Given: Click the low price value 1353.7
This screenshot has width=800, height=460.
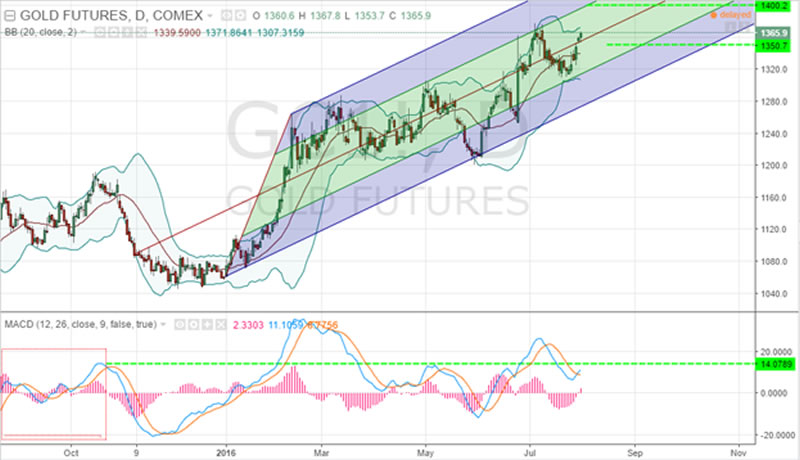Looking at the screenshot, I should (369, 16).
